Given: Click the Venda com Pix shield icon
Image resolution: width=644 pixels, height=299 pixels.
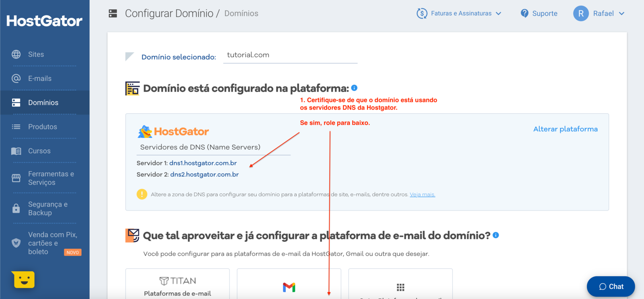Looking at the screenshot, I should [x=16, y=243].
